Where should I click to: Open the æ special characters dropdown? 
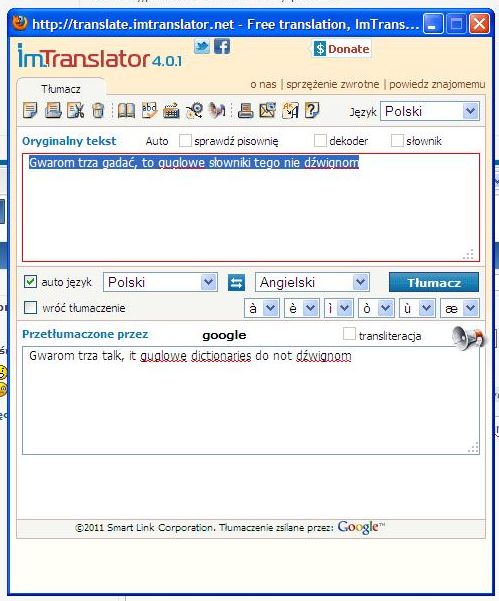pyautogui.click(x=460, y=308)
